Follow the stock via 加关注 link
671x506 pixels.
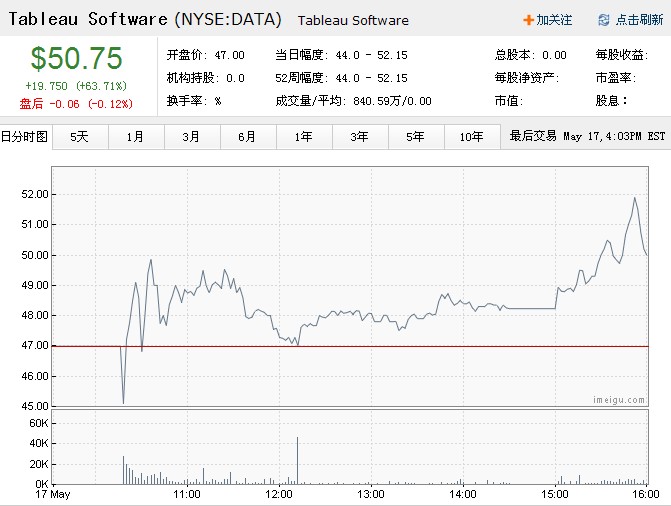click(554, 20)
